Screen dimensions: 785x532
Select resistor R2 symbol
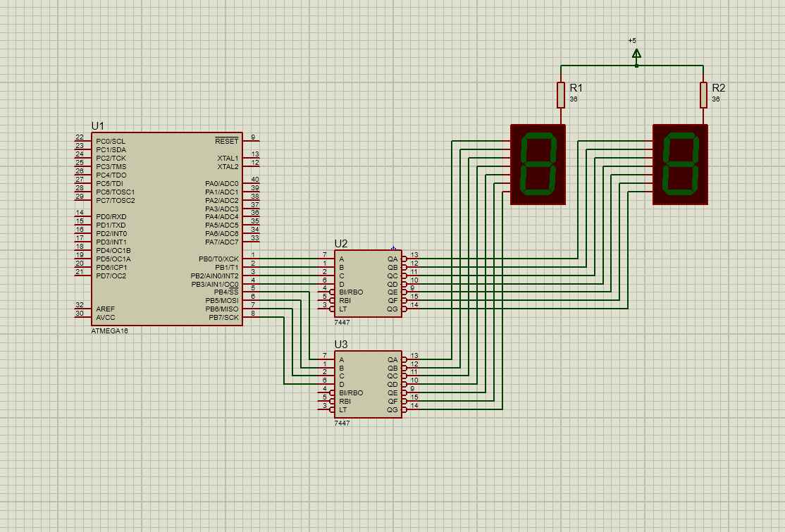tap(703, 94)
